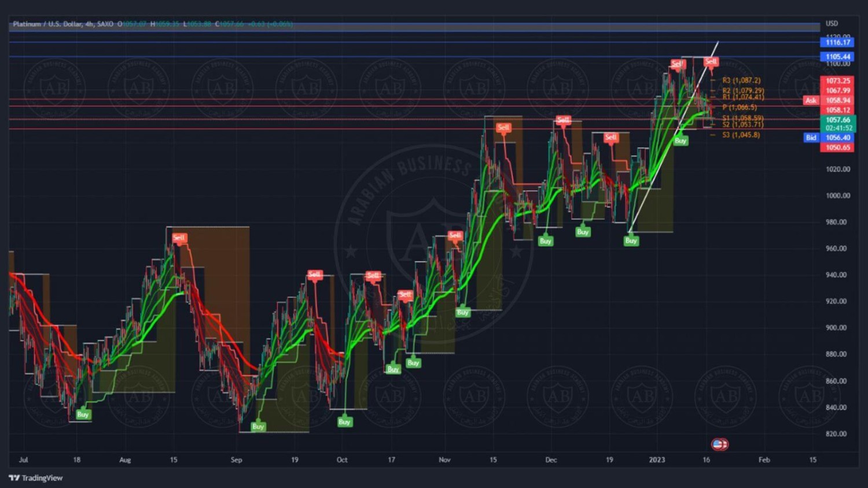Click the Platinum / U.S. Dollar symbol title
The width and height of the screenshot is (868, 488).
(x=49, y=24)
